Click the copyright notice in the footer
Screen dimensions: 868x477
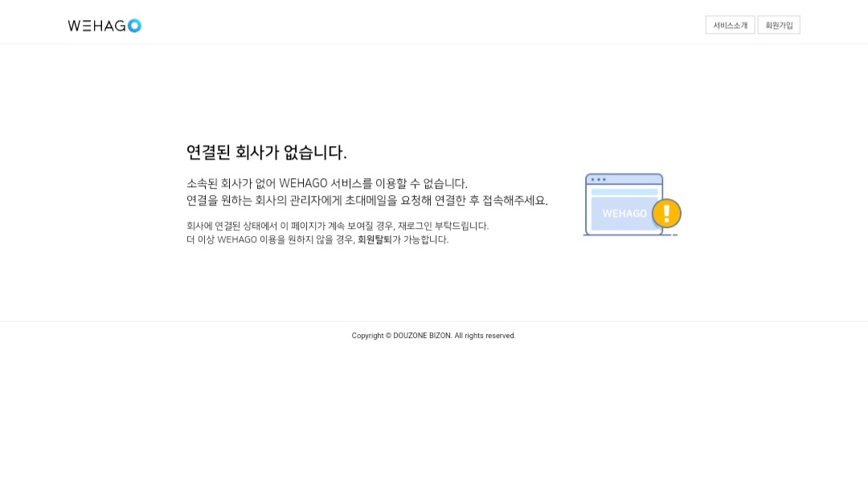(x=433, y=336)
